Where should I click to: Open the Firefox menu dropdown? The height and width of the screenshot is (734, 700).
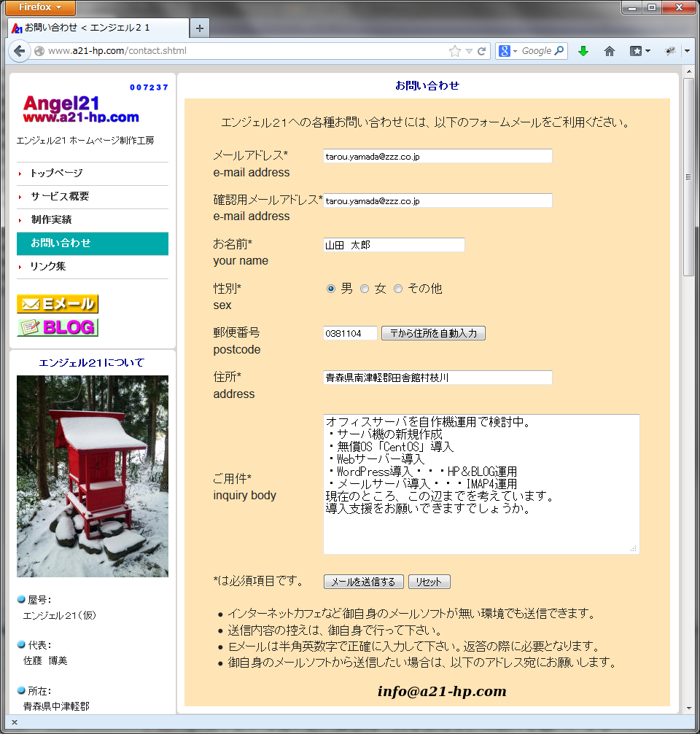pyautogui.click(x=40, y=7)
